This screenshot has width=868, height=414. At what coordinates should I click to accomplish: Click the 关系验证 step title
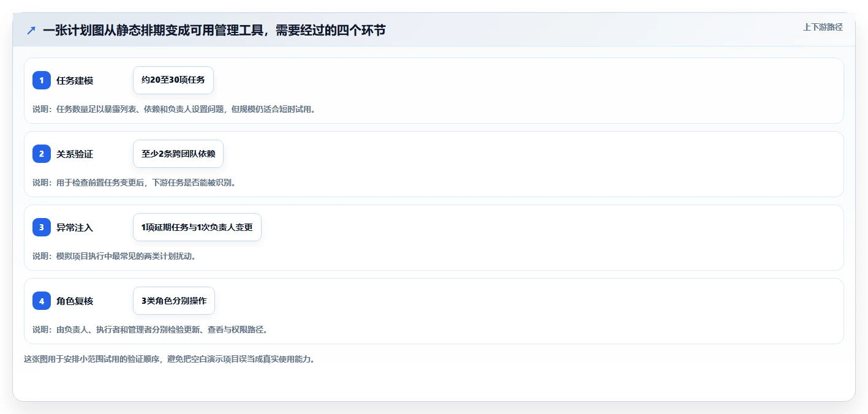tap(75, 154)
